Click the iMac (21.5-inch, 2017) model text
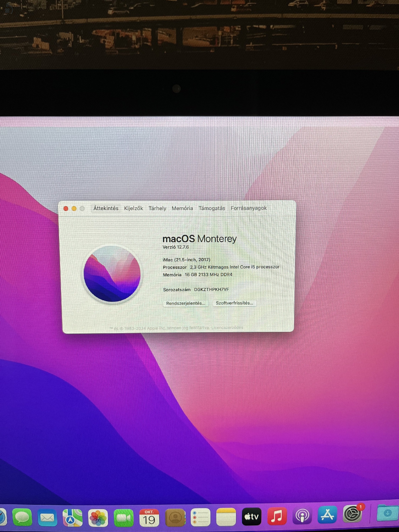The height and width of the screenshot is (532, 399). pyautogui.click(x=187, y=259)
